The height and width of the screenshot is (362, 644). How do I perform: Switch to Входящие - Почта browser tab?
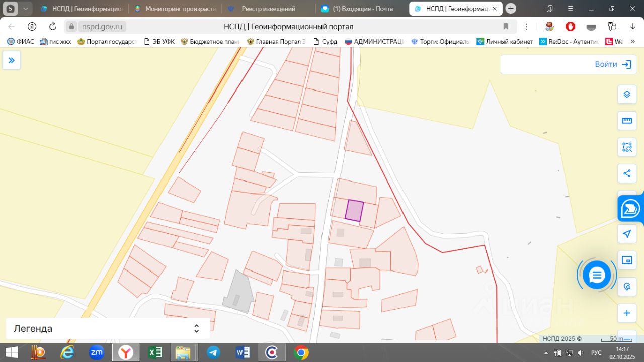(363, 9)
